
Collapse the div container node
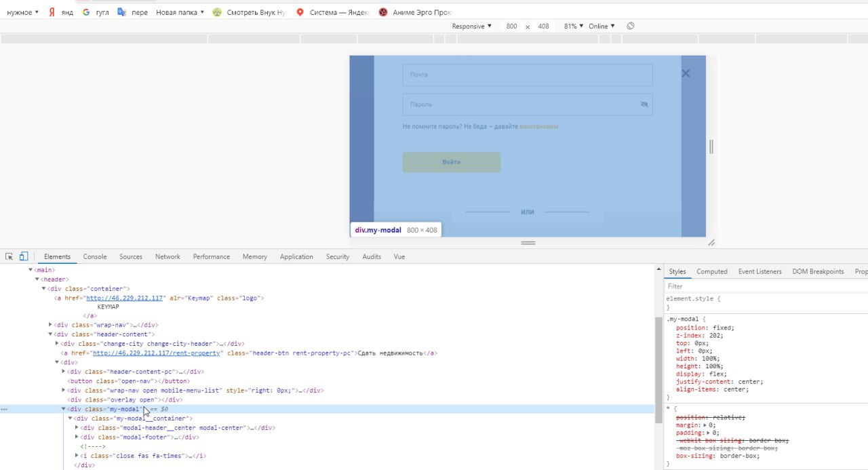click(44, 288)
